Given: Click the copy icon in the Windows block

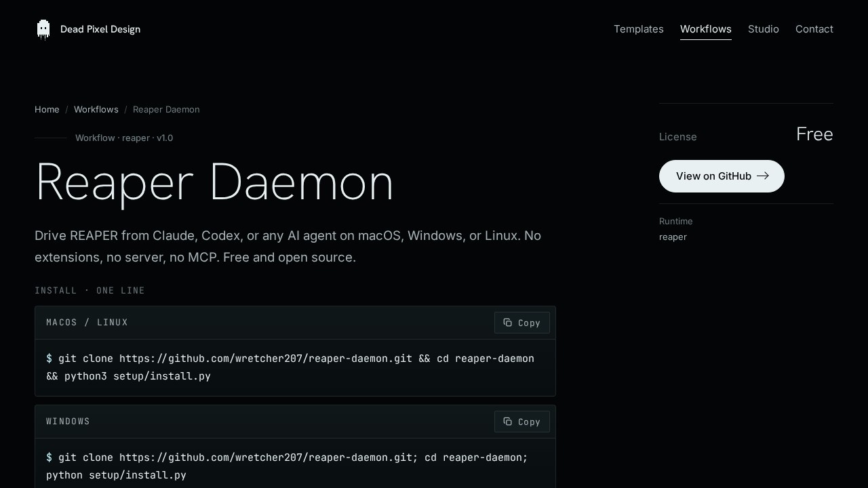Looking at the screenshot, I should (507, 422).
